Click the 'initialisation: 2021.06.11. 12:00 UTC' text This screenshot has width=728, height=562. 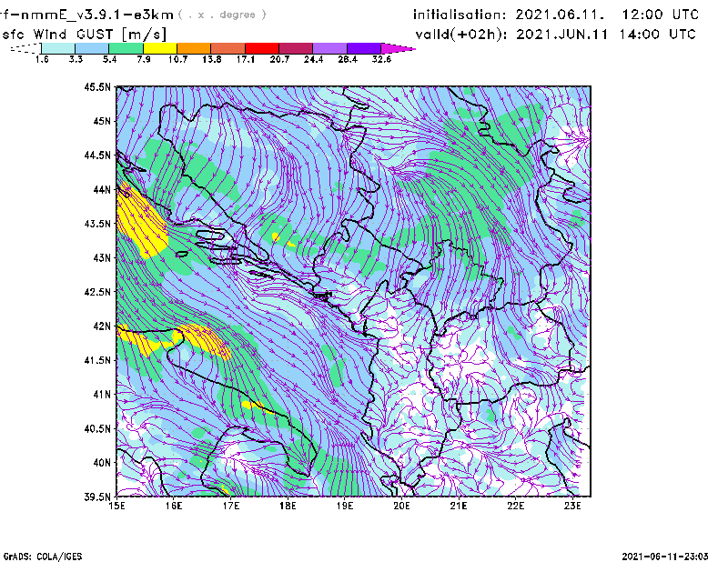556,15
